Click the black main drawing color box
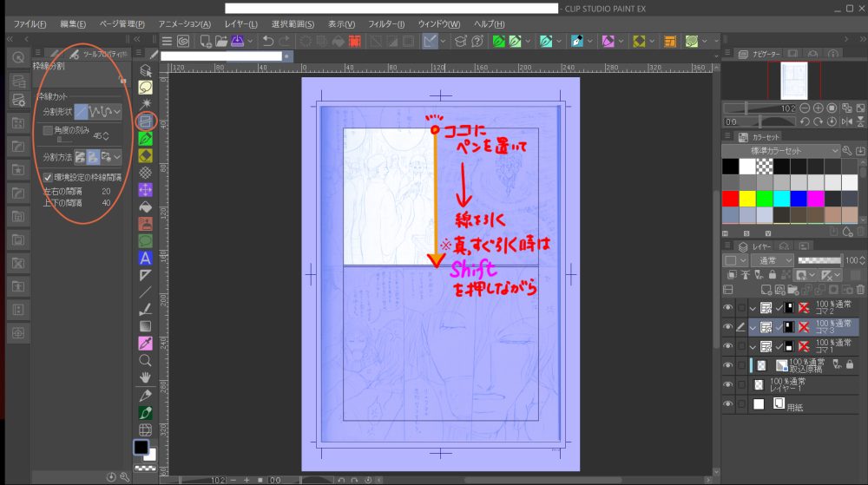The width and height of the screenshot is (868, 485). point(141,447)
